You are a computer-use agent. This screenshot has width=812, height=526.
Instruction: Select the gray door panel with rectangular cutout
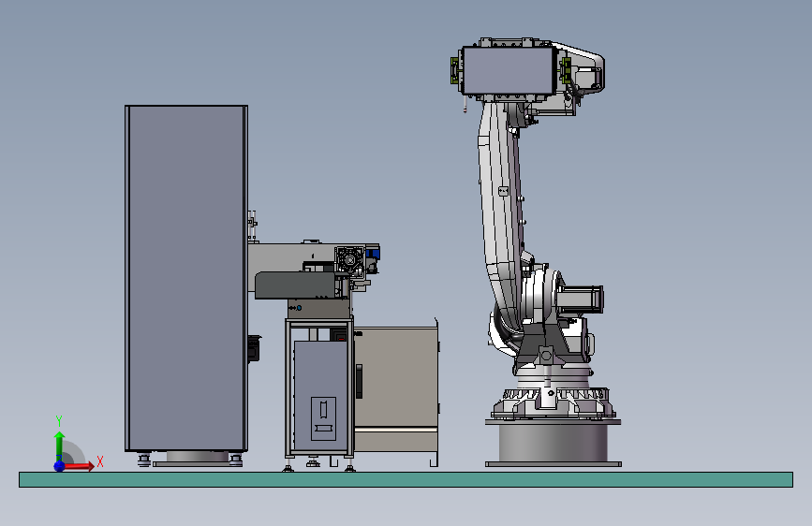tap(320, 396)
